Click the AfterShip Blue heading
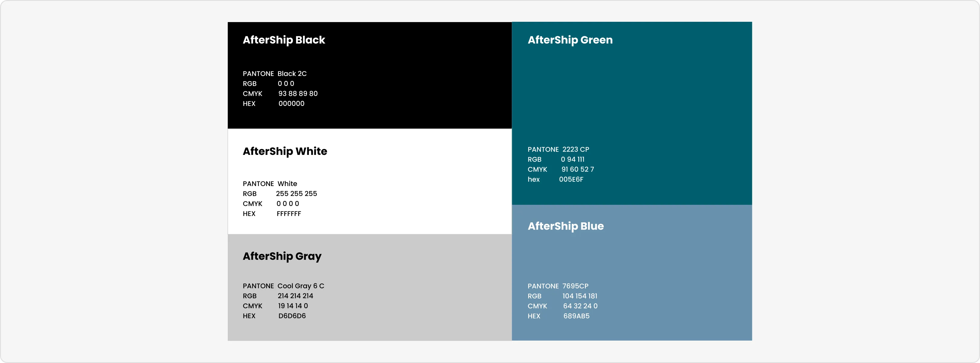 (565, 226)
